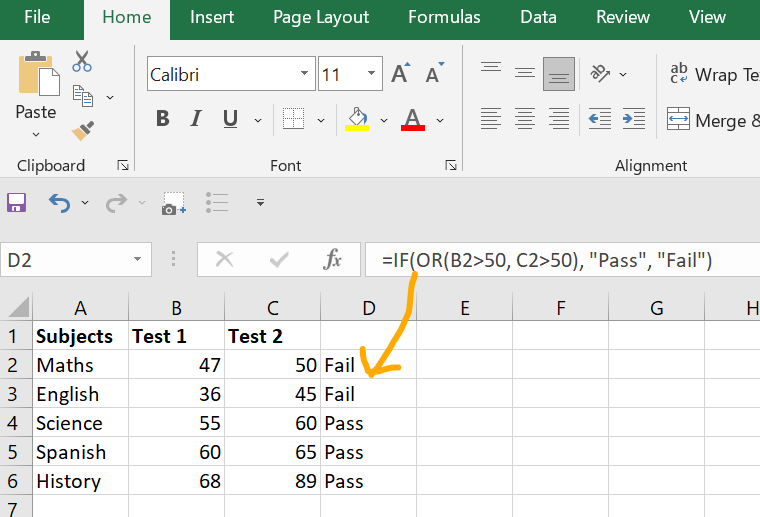Viewport: 760px width, 517px height.
Task: Click the Insert Function fx icon
Action: click(332, 260)
